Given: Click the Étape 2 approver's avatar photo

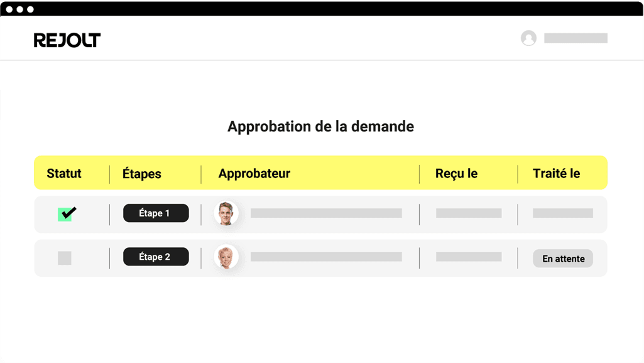Looking at the screenshot, I should [226, 257].
